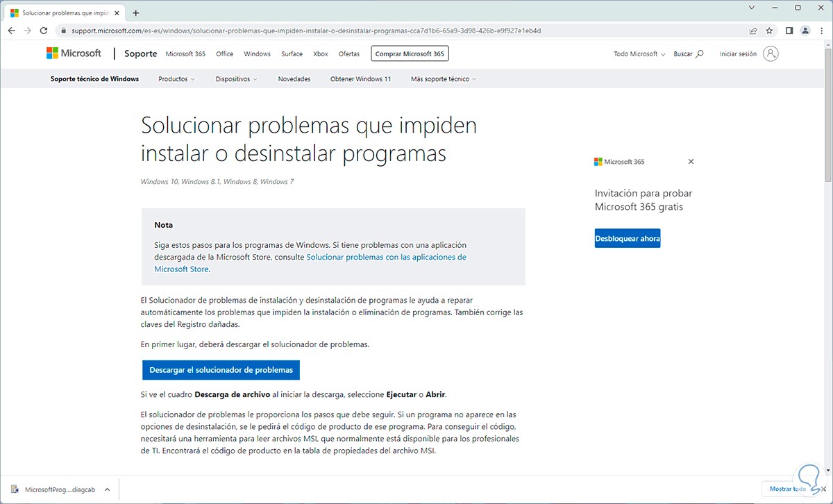The width and height of the screenshot is (833, 504).
Task: Expand the Dispositivos dropdown
Action: click(x=236, y=79)
